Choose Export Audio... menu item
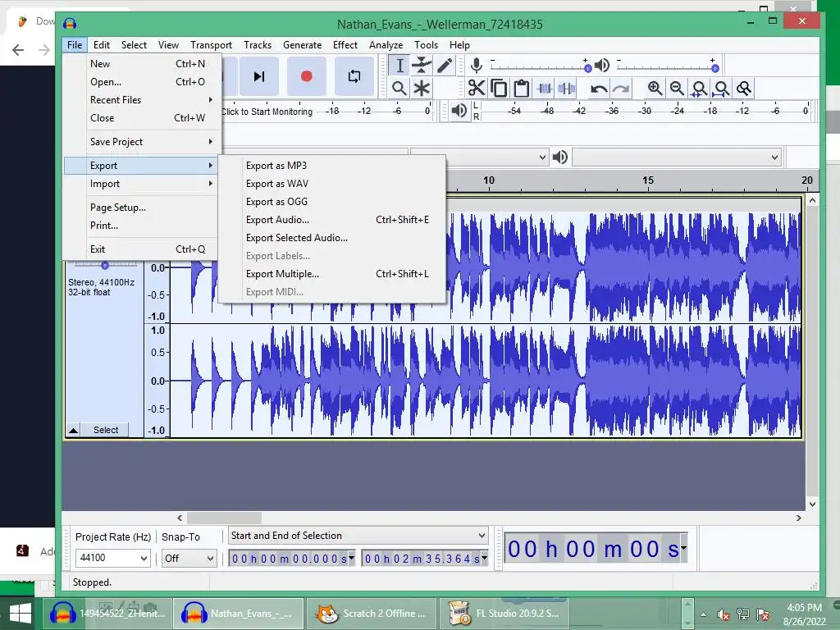This screenshot has height=630, width=840. (x=331, y=220)
